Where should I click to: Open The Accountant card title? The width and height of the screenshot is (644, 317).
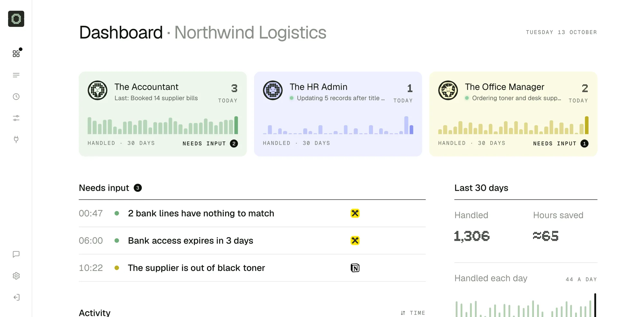pos(147,87)
